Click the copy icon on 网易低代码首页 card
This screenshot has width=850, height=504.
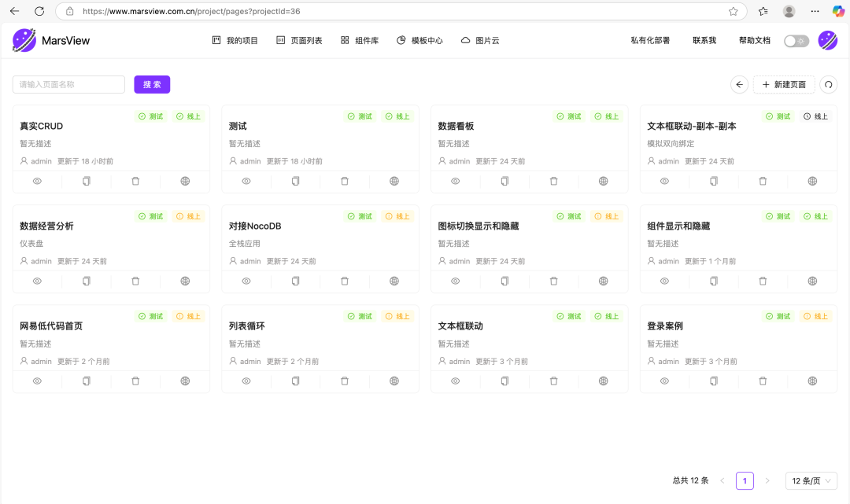[87, 381]
